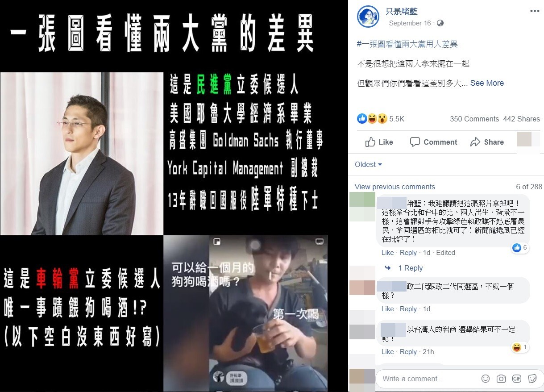Open the 350 Comments list
The image size is (544, 392).
point(474,119)
